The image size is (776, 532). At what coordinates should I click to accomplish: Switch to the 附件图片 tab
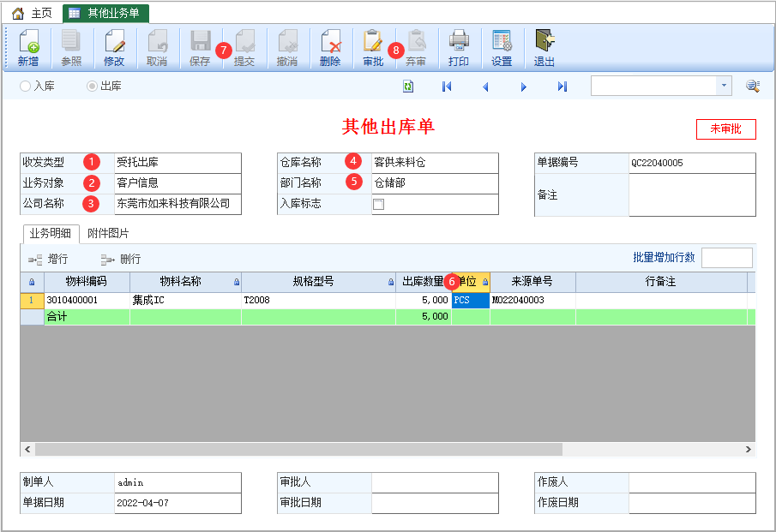click(x=108, y=233)
